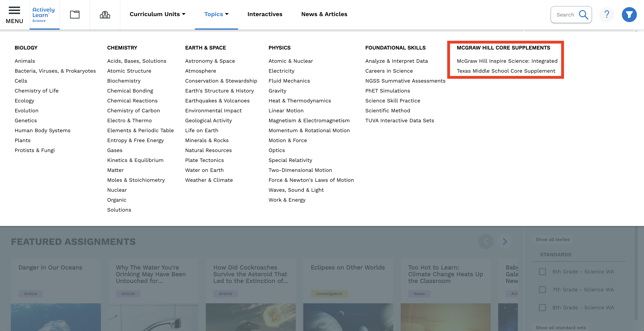Open Protists & Fungi topic
Image resolution: width=644 pixels, height=331 pixels.
34,150
